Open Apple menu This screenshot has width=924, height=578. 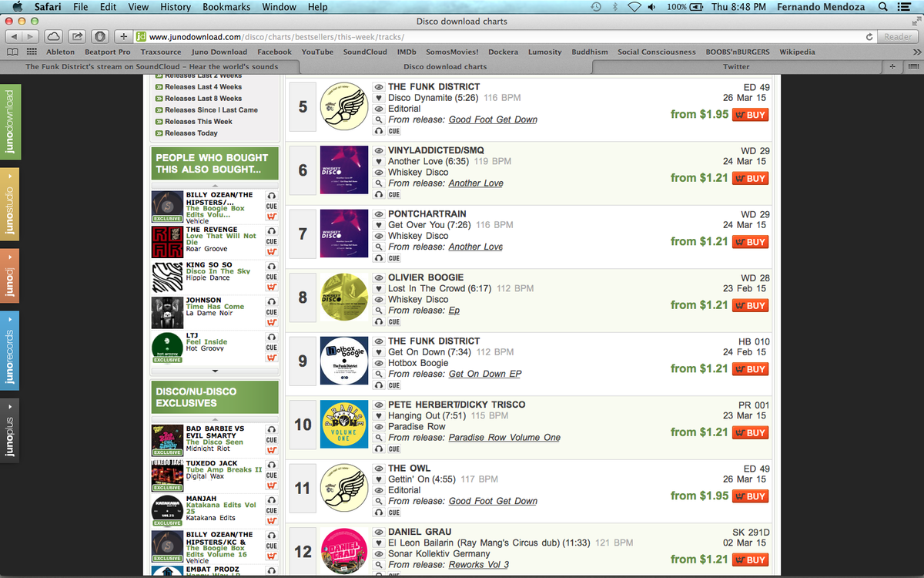point(18,7)
